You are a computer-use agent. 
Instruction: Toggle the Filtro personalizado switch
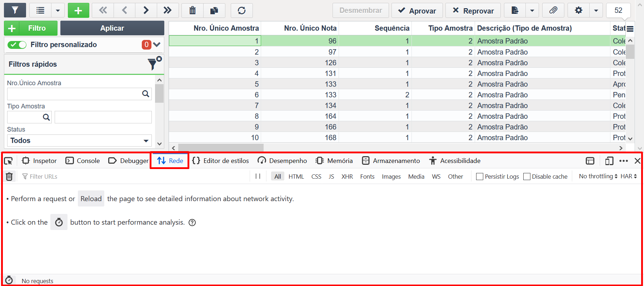coord(17,45)
